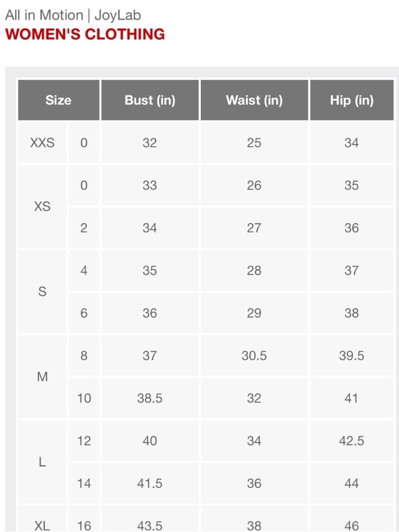Select the S size label cell
The height and width of the screenshot is (532, 399).
point(42,292)
